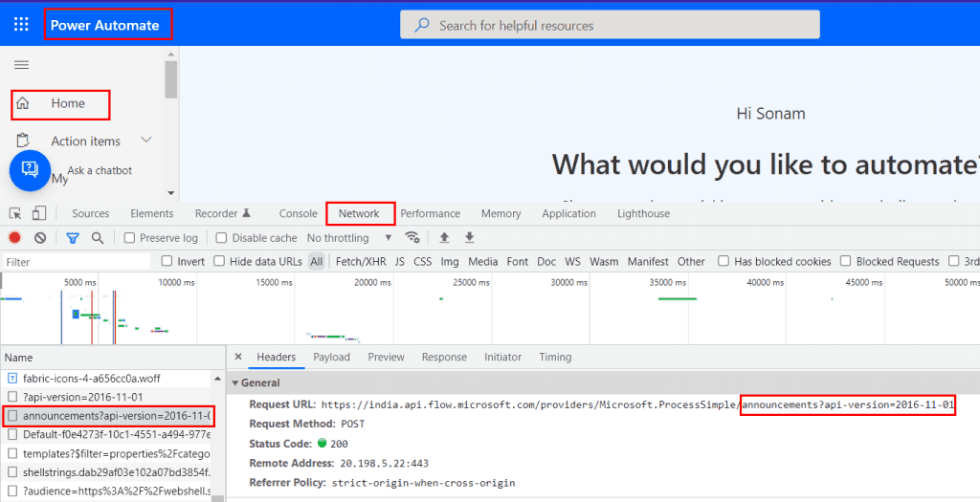The image size is (980, 502).
Task: Click the Search for helpful resources box
Action: [x=610, y=25]
